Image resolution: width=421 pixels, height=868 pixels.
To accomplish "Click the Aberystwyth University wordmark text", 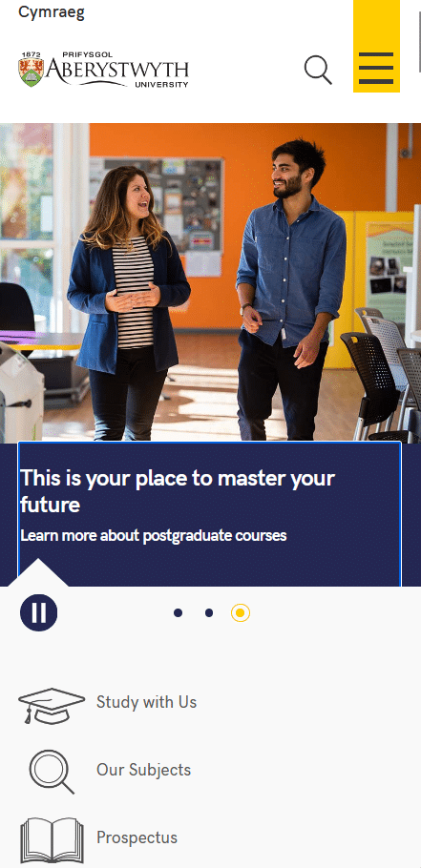I will [116, 71].
